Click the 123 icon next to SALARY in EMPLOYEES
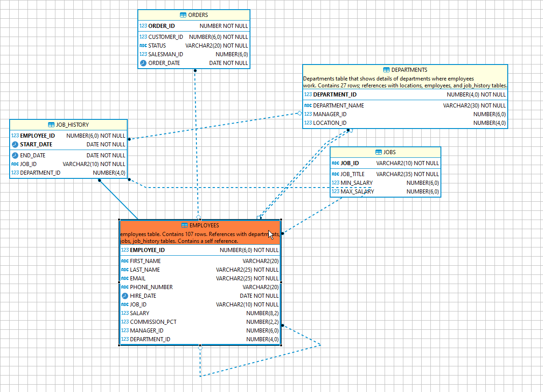This screenshot has height=392, width=543. [x=124, y=313]
